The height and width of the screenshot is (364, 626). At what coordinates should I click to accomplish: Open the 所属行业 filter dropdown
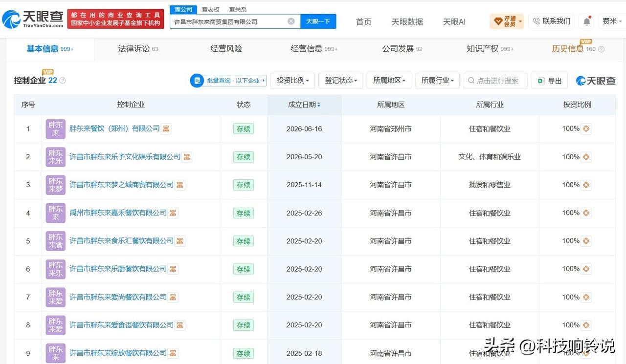coord(437,81)
